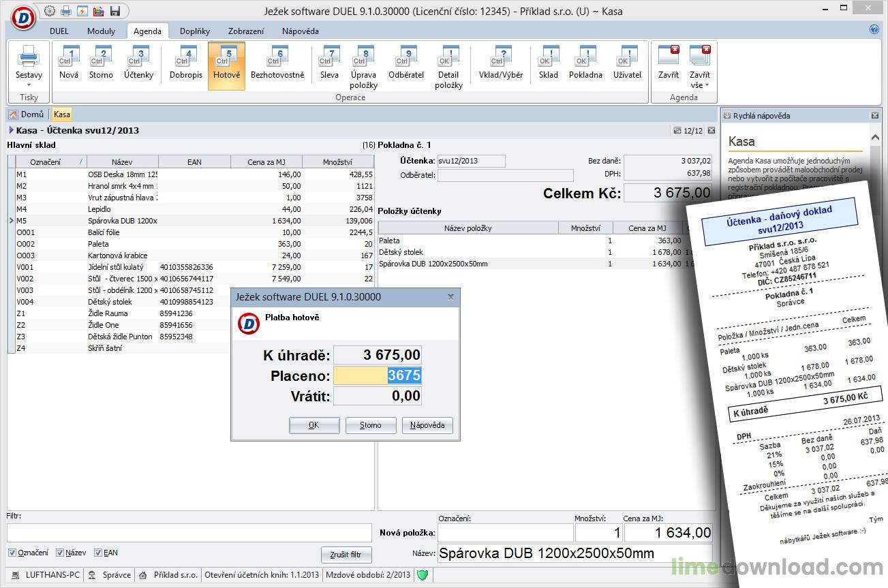Toggle the EAN filter checkbox
Image resolution: width=888 pixels, height=588 pixels.
(x=98, y=553)
